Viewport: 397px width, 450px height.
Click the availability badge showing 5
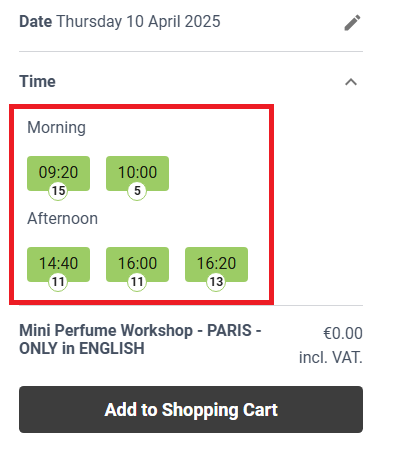coord(137,191)
